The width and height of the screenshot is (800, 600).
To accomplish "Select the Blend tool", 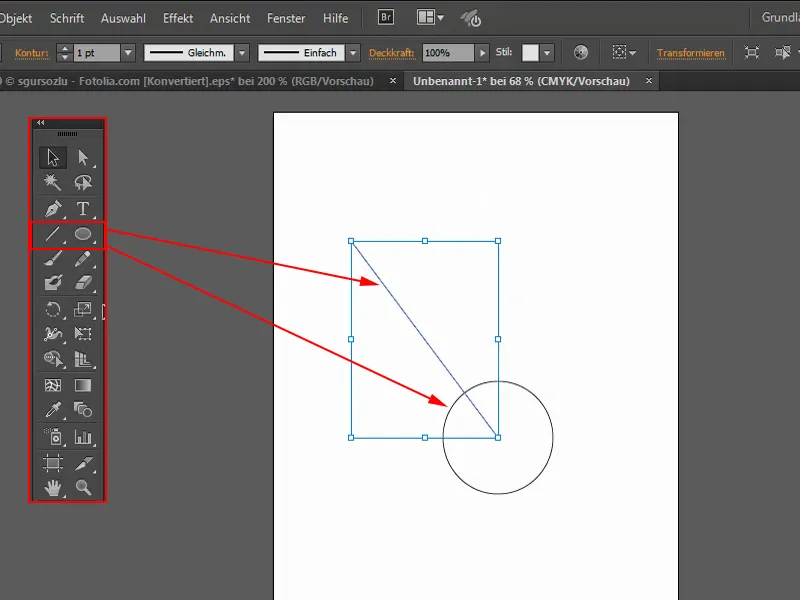I will coord(83,410).
